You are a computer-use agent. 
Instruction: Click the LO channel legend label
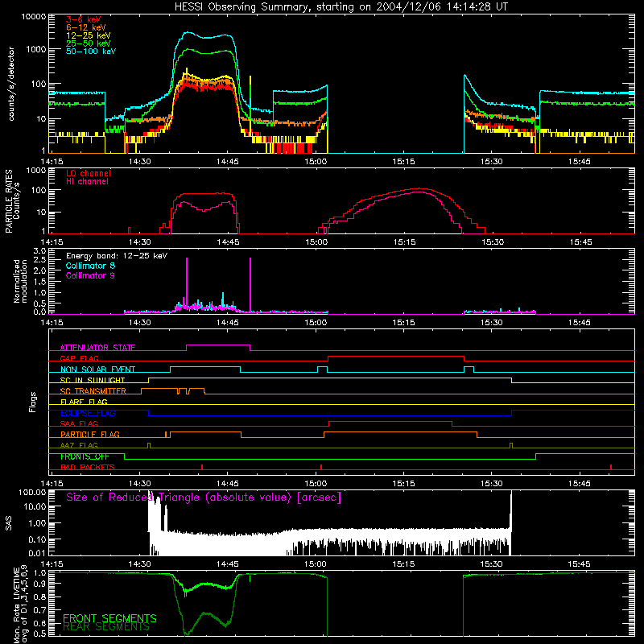89,173
